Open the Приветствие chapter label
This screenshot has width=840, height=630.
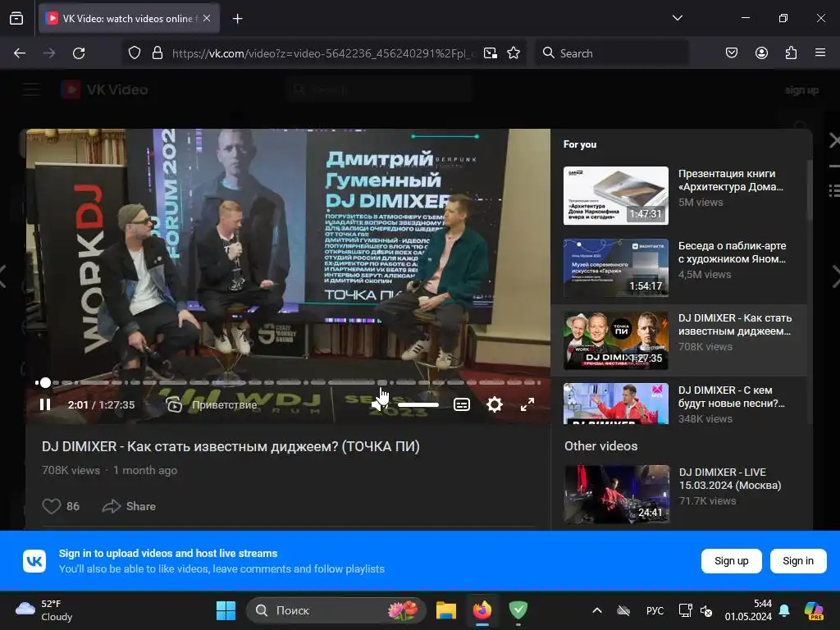coord(225,405)
